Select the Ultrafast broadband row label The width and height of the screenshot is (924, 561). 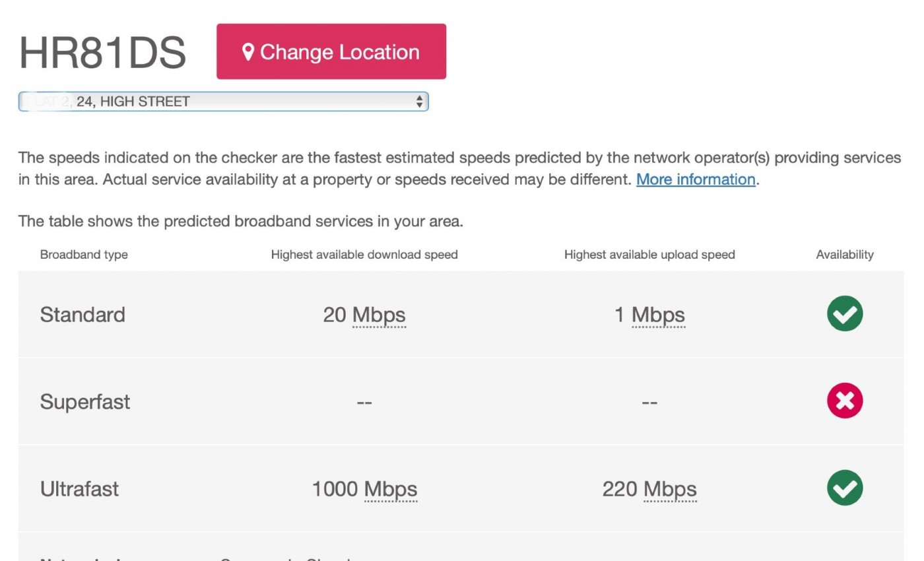coord(80,489)
